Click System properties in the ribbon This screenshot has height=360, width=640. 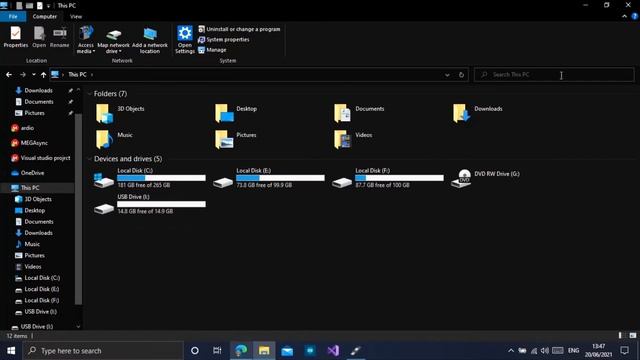pos(224,40)
